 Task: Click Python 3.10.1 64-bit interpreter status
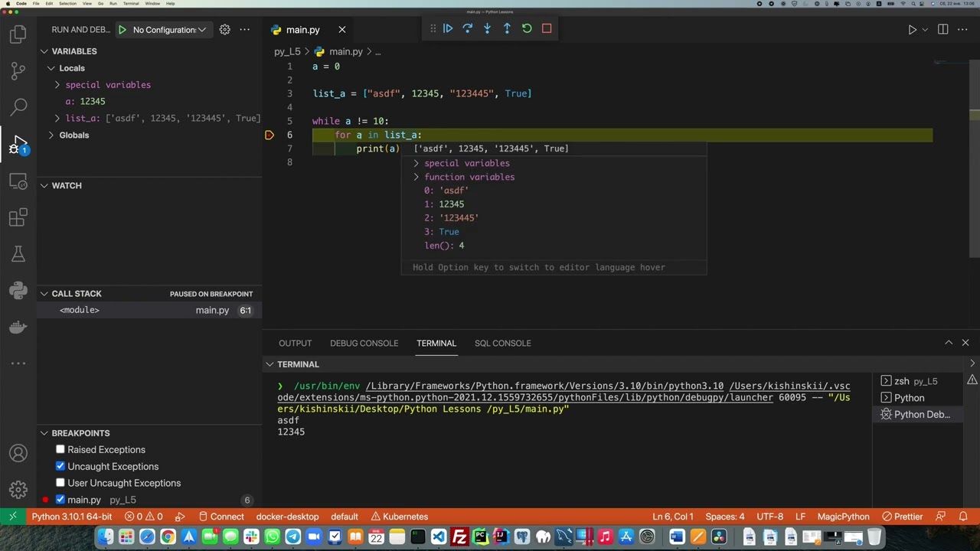(x=72, y=517)
